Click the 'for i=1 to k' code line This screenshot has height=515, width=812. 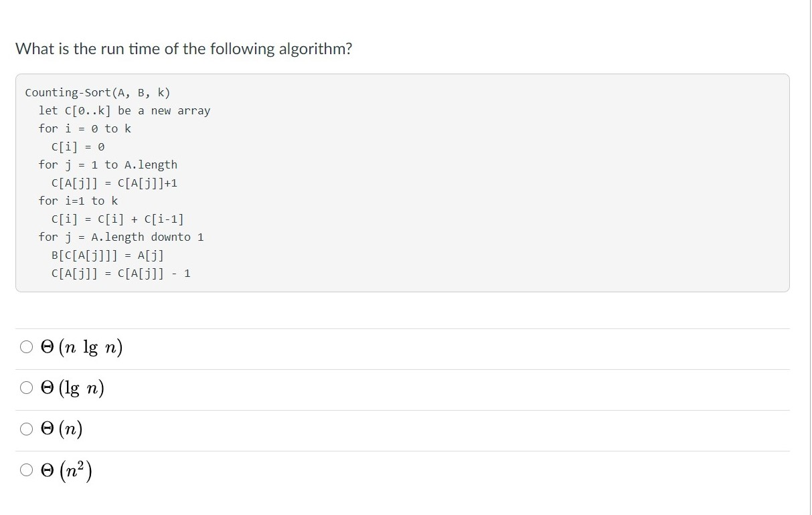pyautogui.click(x=78, y=201)
